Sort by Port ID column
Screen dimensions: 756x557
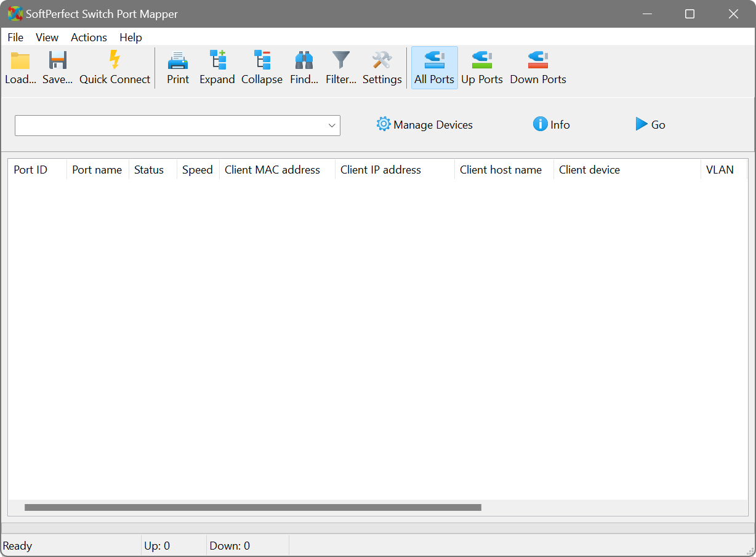pyautogui.click(x=38, y=170)
